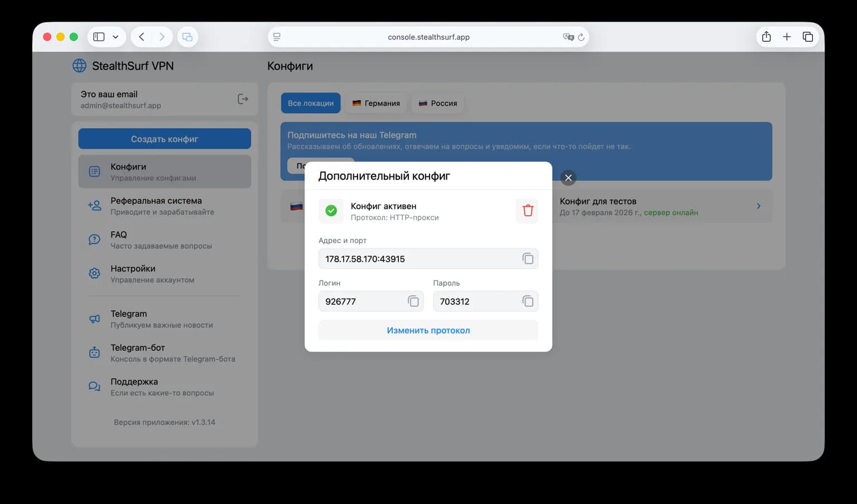857x504 pixels.
Task: Click the address and port field
Action: [x=418, y=259]
